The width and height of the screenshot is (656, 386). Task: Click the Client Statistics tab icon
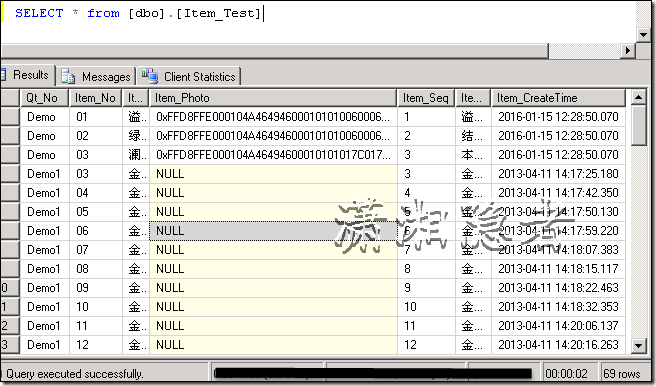[150, 76]
